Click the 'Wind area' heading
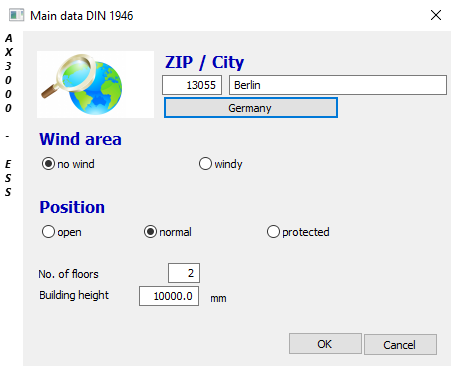Image resolution: width=452 pixels, height=367 pixels. (80, 139)
